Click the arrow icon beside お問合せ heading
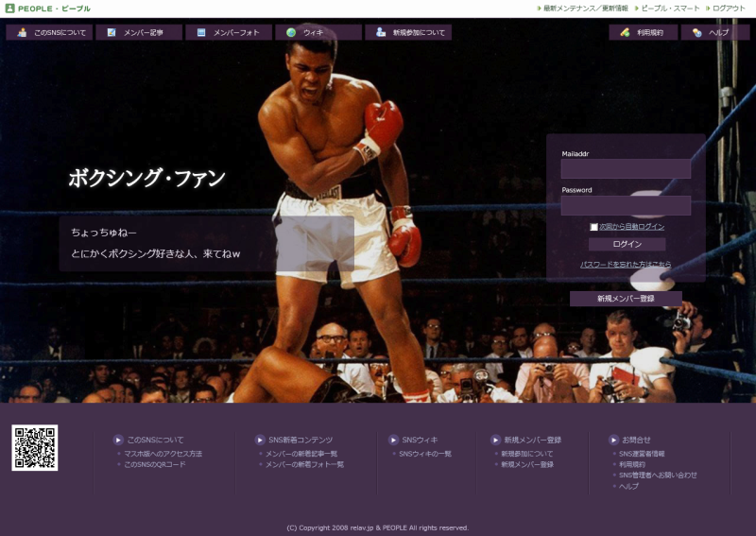This screenshot has width=756, height=536. pos(613,440)
